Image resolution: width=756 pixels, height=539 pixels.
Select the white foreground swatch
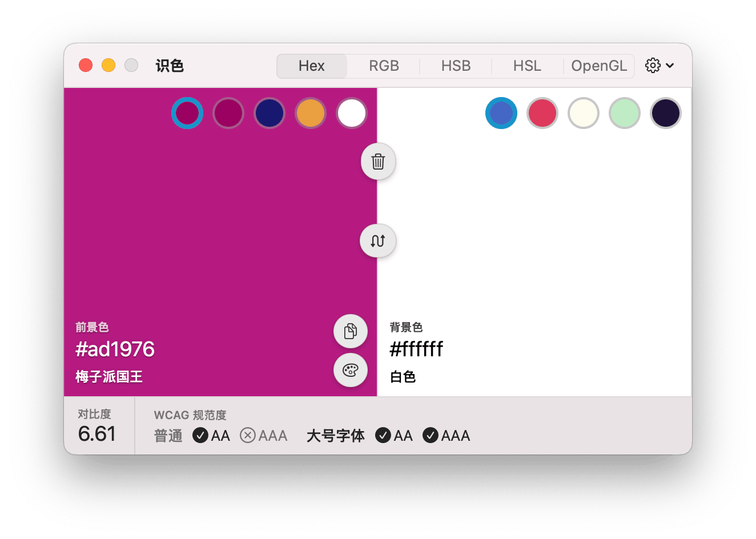click(352, 113)
